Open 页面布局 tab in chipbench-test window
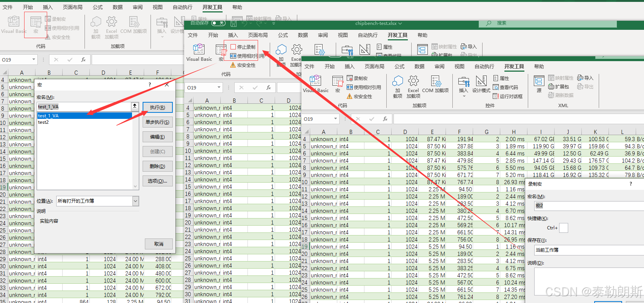Image resolution: width=644 pixels, height=303 pixels. pyautogui.click(x=258, y=35)
